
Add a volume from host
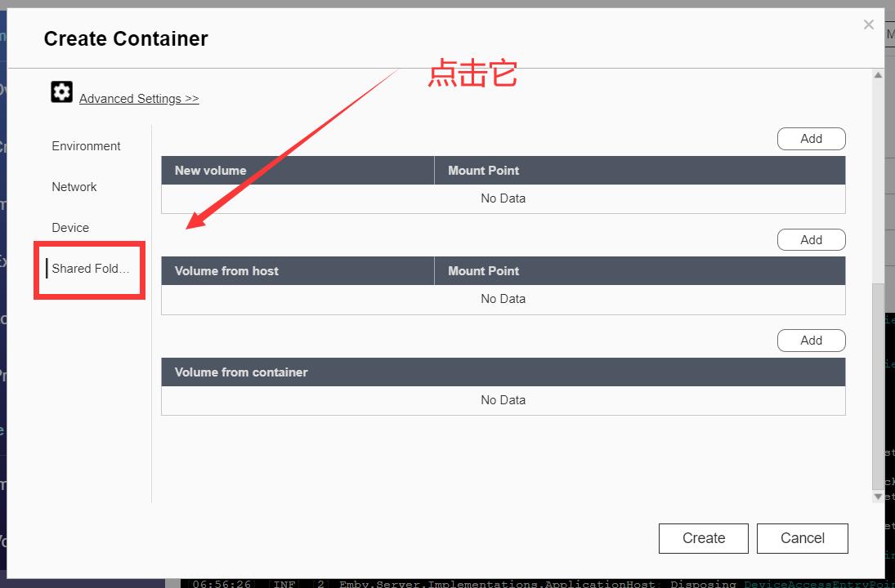811,239
